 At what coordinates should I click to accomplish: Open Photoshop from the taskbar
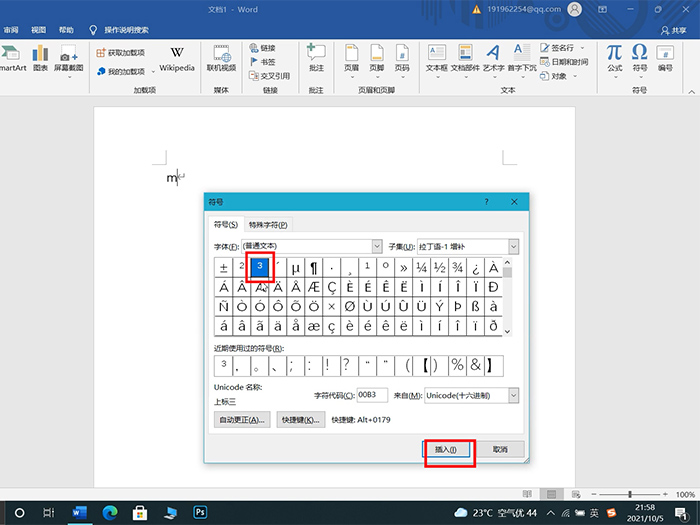pos(200,512)
